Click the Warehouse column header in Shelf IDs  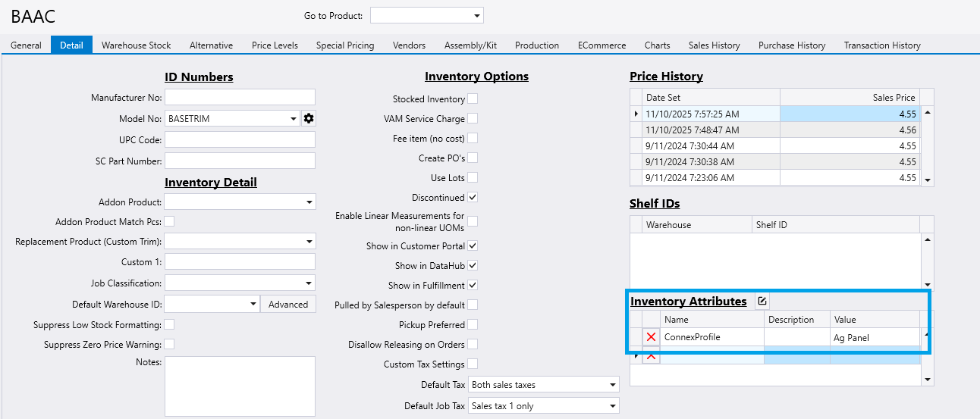(696, 224)
